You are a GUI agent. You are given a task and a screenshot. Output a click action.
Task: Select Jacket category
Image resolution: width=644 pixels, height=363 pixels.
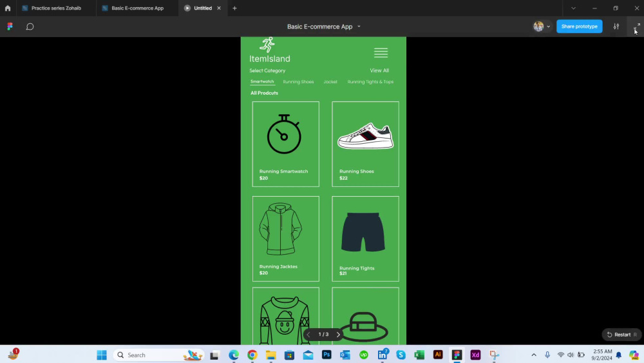(x=330, y=82)
